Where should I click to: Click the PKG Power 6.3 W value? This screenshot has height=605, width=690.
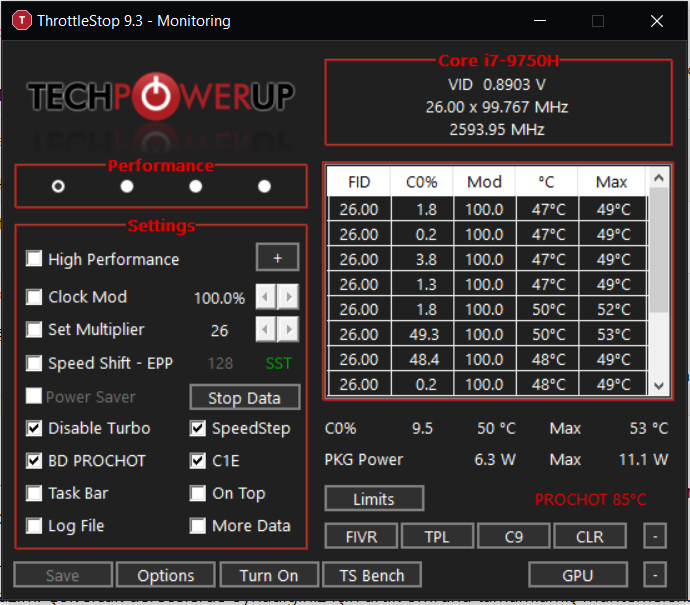(495, 459)
